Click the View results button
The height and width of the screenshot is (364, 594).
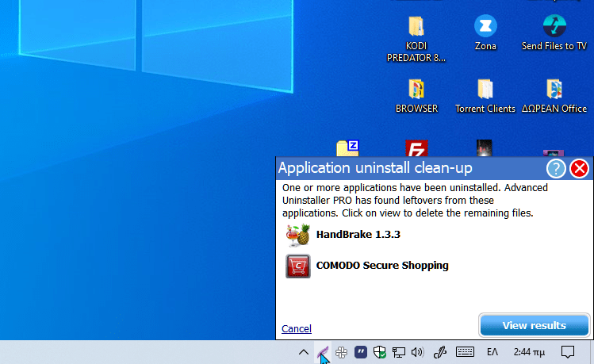tap(535, 325)
